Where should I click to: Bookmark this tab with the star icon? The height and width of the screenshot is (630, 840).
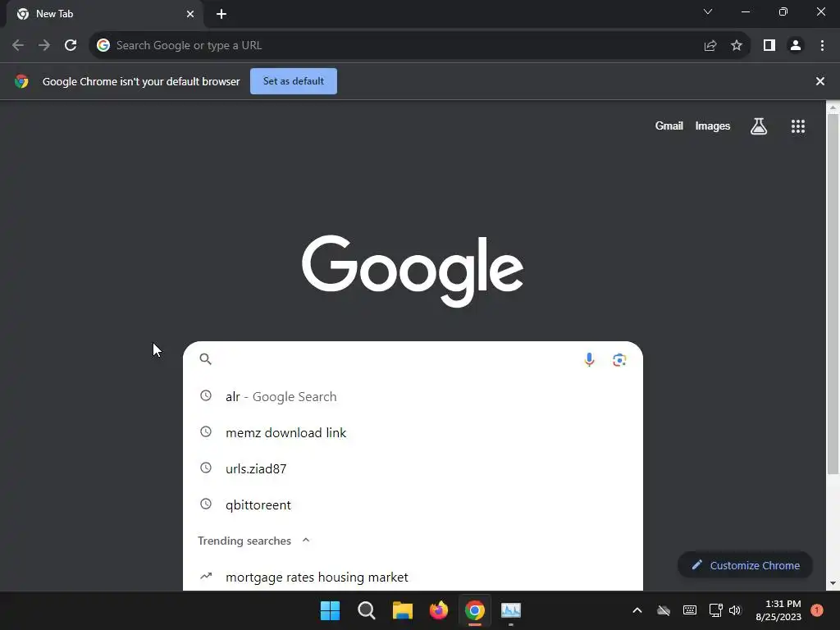click(x=737, y=46)
